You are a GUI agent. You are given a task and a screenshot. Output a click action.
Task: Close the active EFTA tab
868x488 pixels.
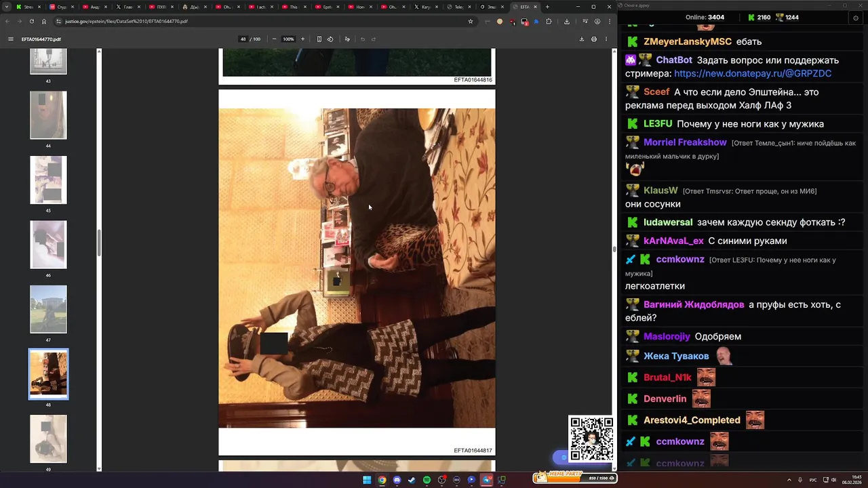point(536,7)
